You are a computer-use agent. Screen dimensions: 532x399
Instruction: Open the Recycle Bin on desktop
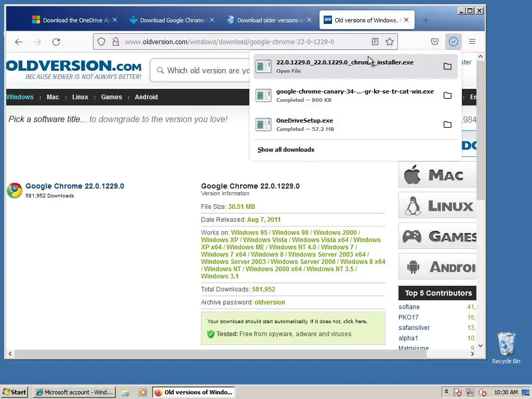[x=506, y=348]
